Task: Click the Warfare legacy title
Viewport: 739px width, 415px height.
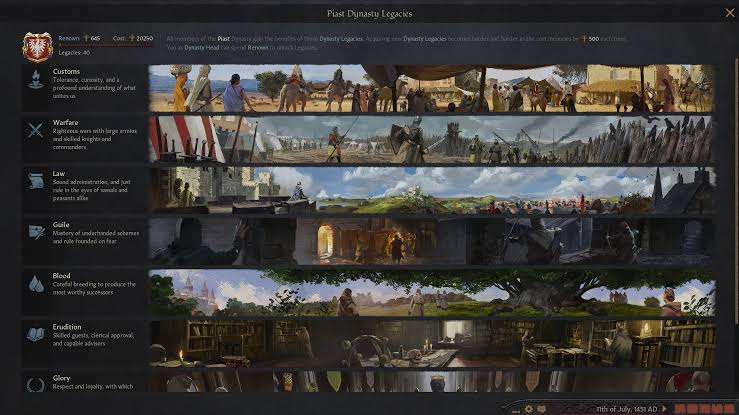Action: (66, 122)
